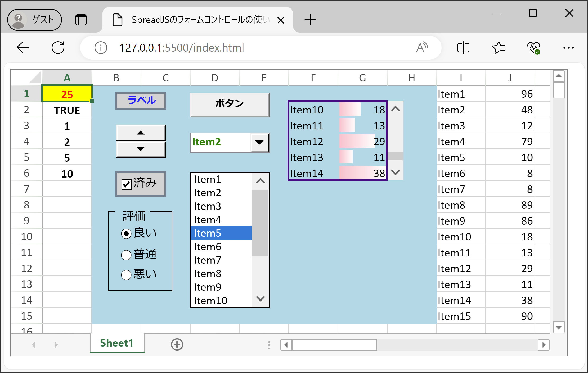Click the next sheet navigation arrow
The width and height of the screenshot is (588, 373).
[x=56, y=345]
